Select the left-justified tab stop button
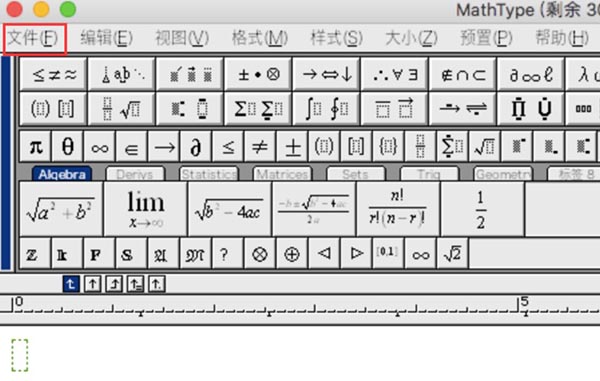Image resolution: width=600 pixels, height=381 pixels. [x=71, y=284]
